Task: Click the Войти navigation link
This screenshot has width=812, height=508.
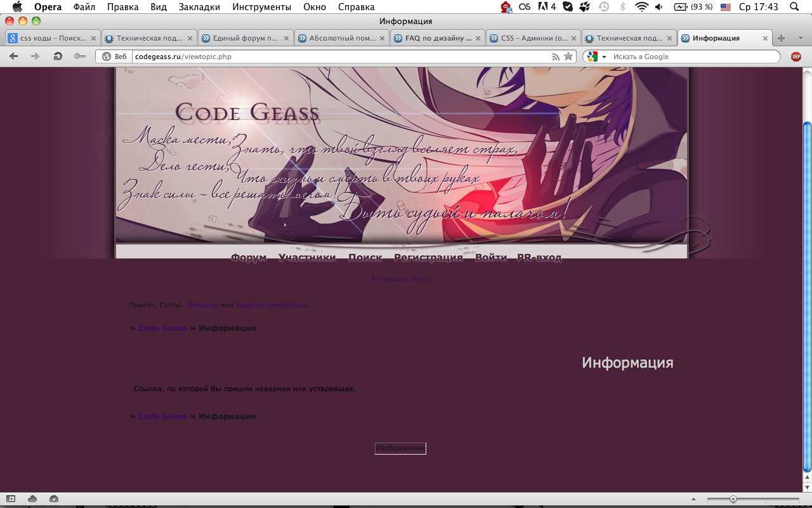Action: pyautogui.click(x=491, y=257)
